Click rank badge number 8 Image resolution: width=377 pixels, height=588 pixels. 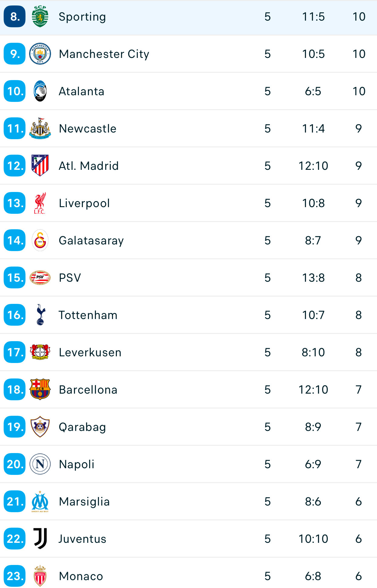point(15,17)
